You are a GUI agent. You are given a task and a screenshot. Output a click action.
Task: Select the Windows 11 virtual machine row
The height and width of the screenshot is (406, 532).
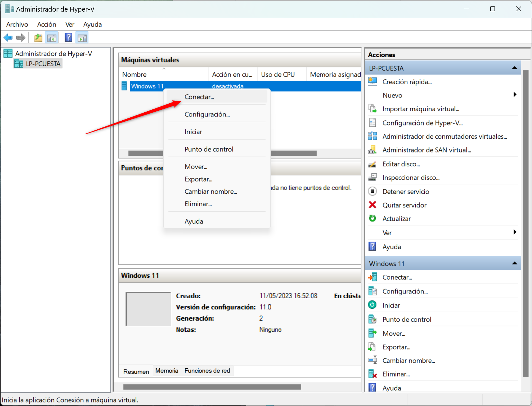[240, 86]
